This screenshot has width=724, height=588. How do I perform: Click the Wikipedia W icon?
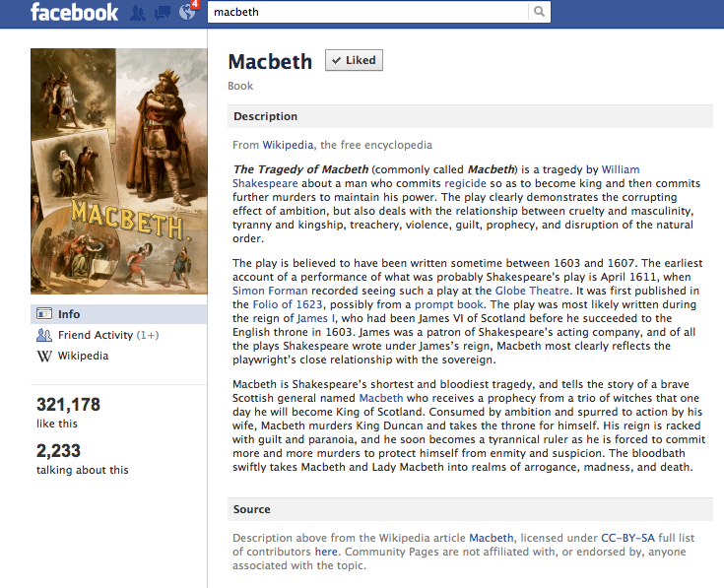tap(44, 356)
